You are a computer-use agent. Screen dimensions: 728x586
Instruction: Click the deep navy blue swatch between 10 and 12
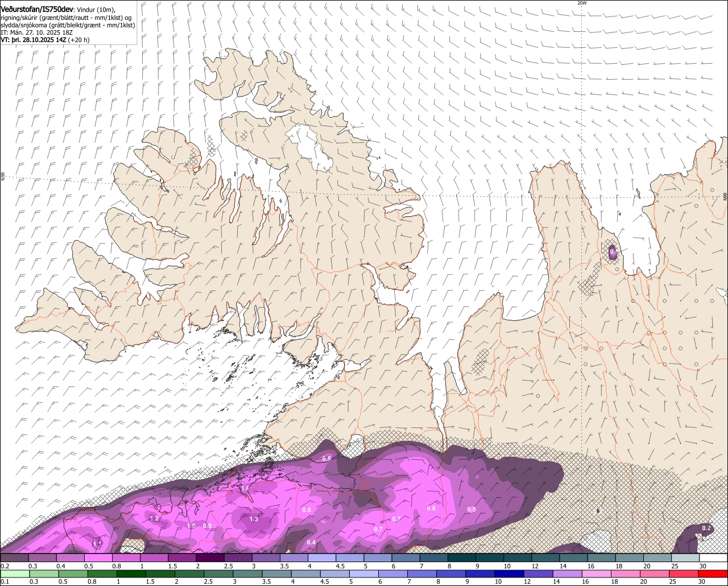tap(508, 573)
